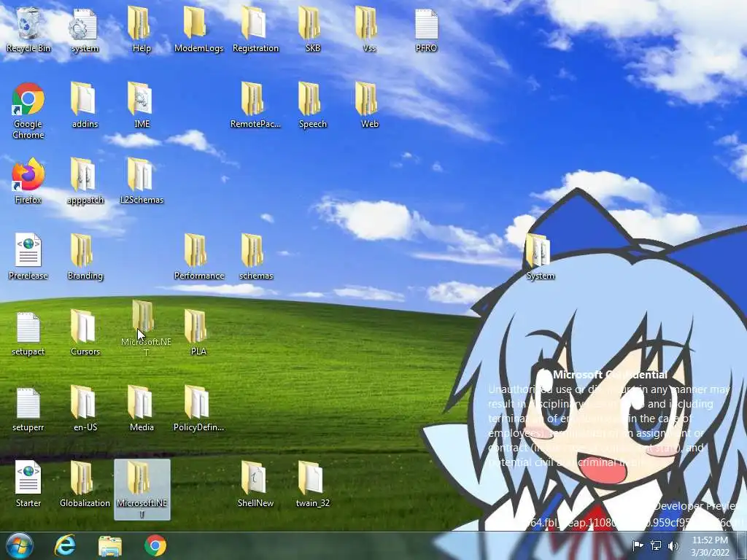The width and height of the screenshot is (747, 560).
Task: Open the Action Center flag icon
Action: (x=638, y=545)
